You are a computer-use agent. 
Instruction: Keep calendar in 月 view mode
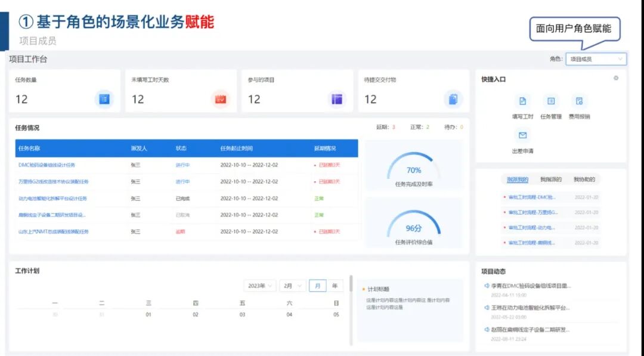point(317,286)
